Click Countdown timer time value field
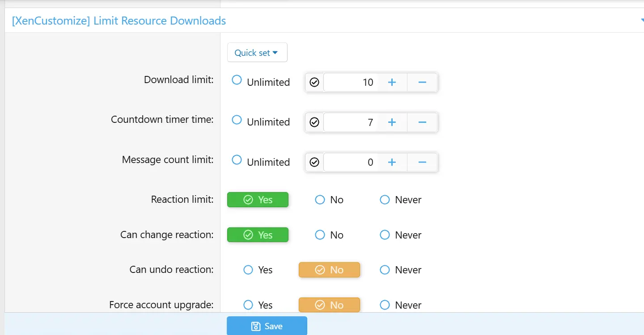The width and height of the screenshot is (644, 335). coord(350,122)
